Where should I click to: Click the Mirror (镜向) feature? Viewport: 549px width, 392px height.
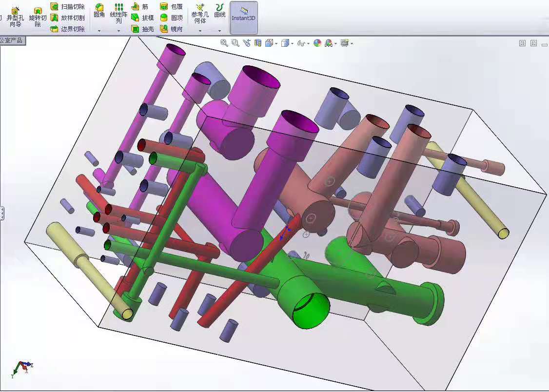pos(171,29)
